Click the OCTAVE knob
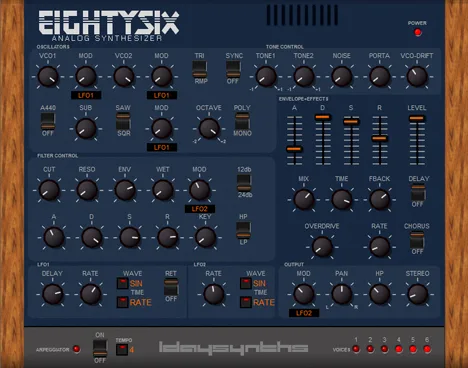Screen dimensions: 468x368 209,128
